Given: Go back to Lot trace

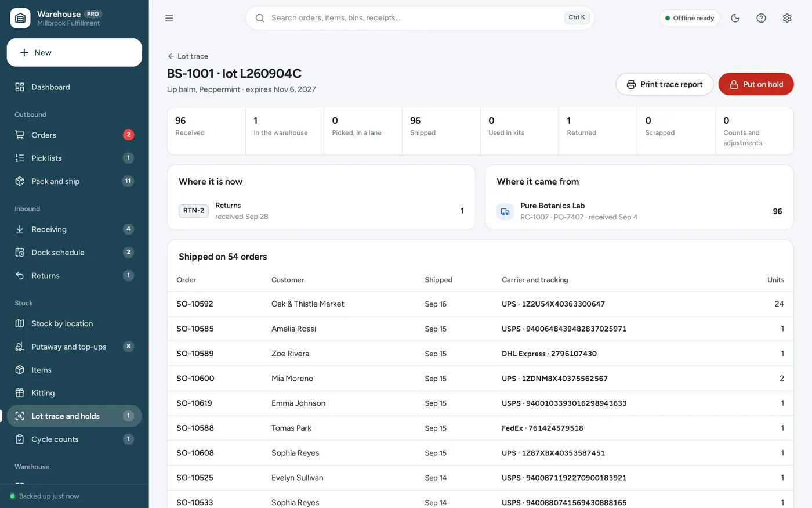Looking at the screenshot, I should click(188, 56).
